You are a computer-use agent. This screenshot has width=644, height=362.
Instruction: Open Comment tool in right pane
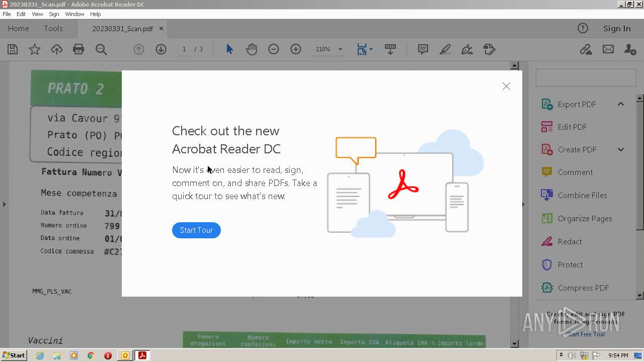[575, 172]
